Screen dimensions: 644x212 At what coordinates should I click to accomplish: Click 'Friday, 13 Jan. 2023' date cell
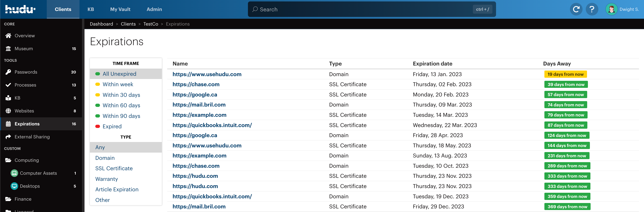[x=437, y=74]
